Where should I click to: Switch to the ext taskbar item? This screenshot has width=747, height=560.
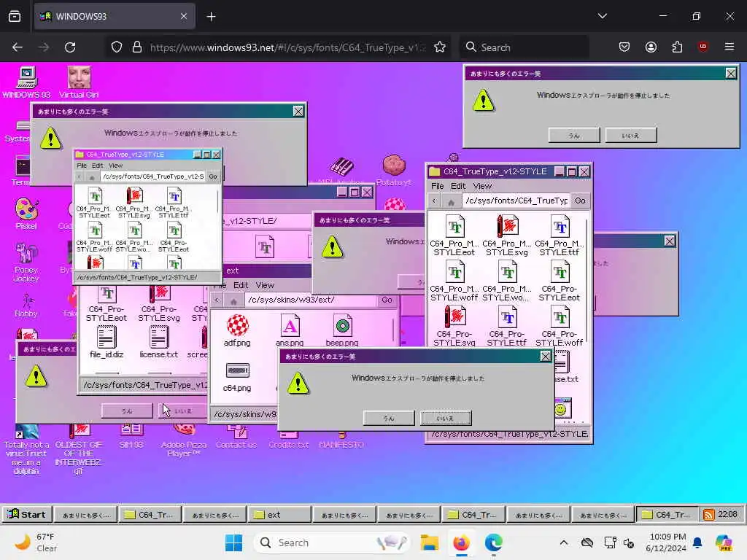pos(280,515)
